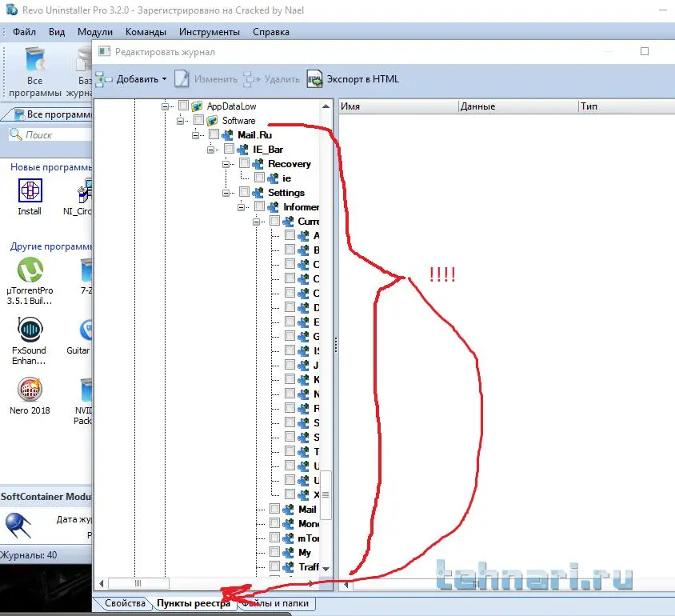Click the Редактировать журнал window icon
Screen dimensions: 675x616
104,52
